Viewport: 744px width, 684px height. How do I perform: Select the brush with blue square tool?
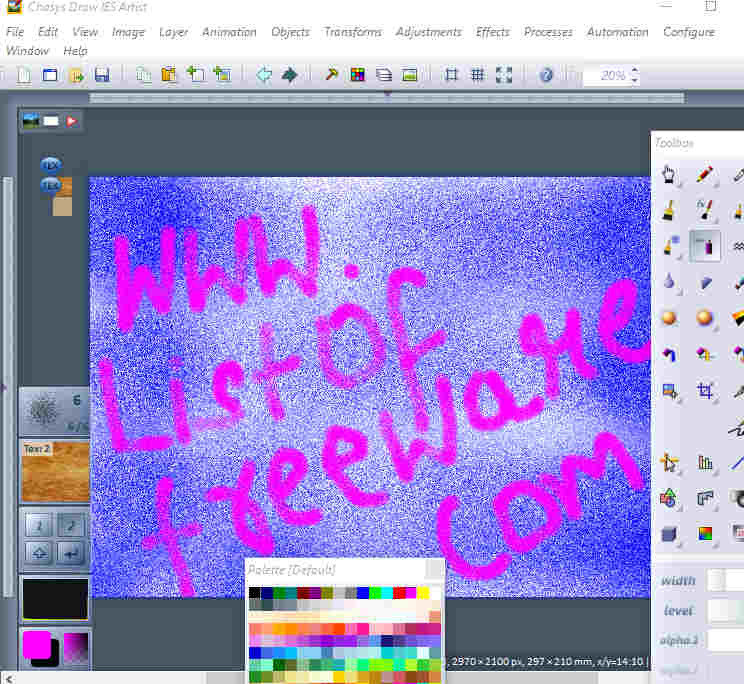point(670,246)
